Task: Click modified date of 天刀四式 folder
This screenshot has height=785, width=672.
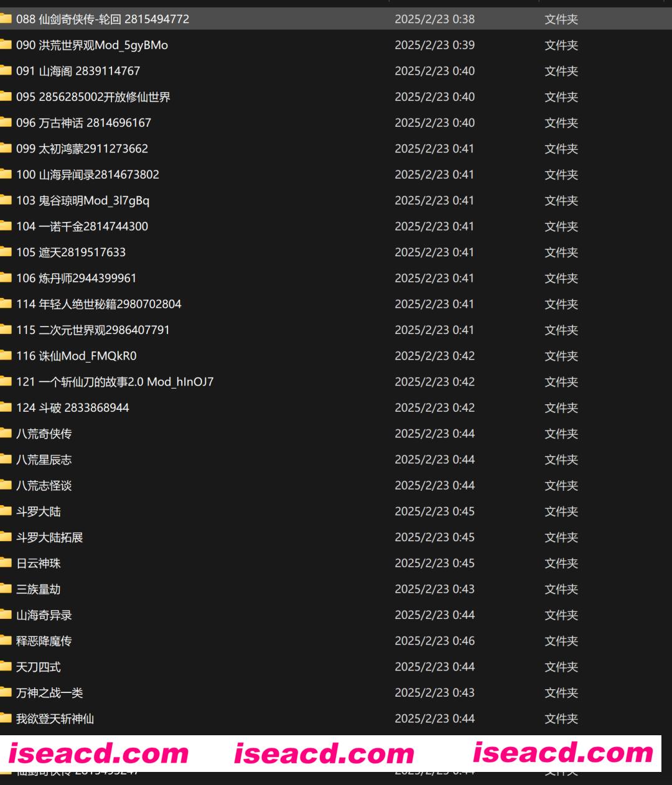Action: 434,667
